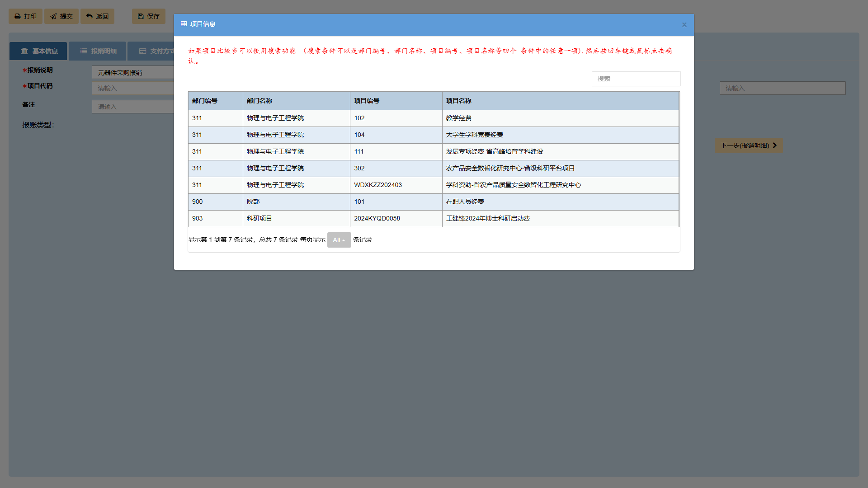Click project number 302

pyautogui.click(x=359, y=168)
